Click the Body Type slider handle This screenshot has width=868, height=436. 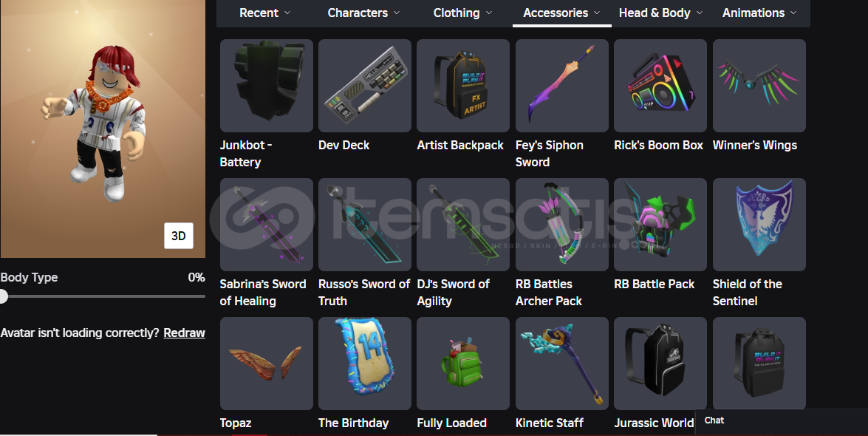click(x=3, y=296)
